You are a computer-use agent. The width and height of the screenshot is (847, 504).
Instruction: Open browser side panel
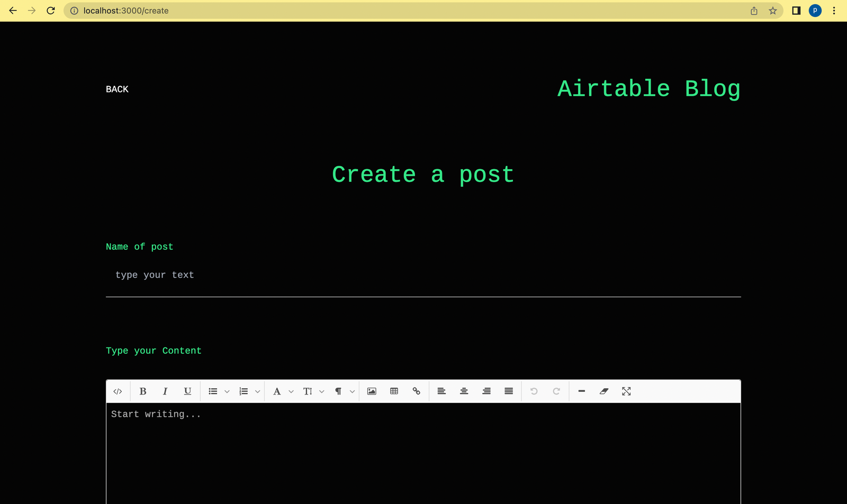tap(796, 11)
